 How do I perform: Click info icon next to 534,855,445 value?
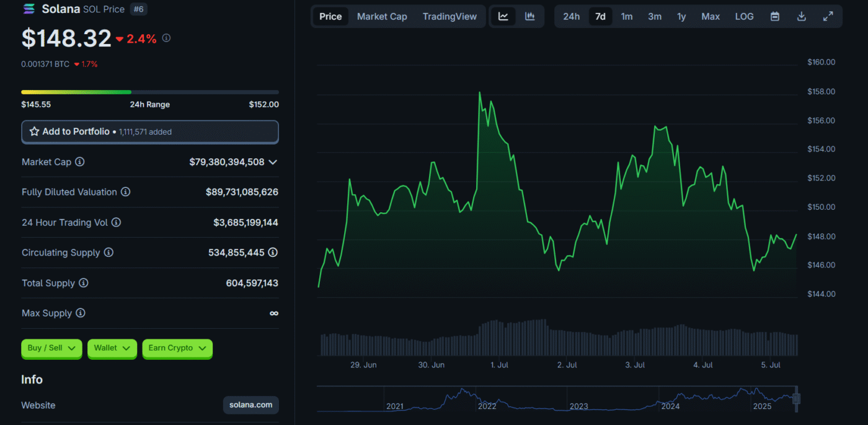coord(273,253)
